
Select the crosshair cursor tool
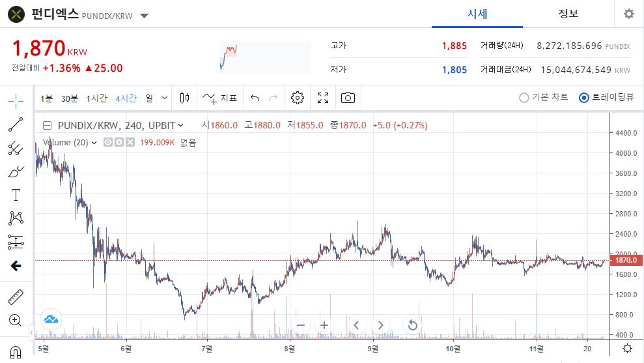[x=16, y=101]
